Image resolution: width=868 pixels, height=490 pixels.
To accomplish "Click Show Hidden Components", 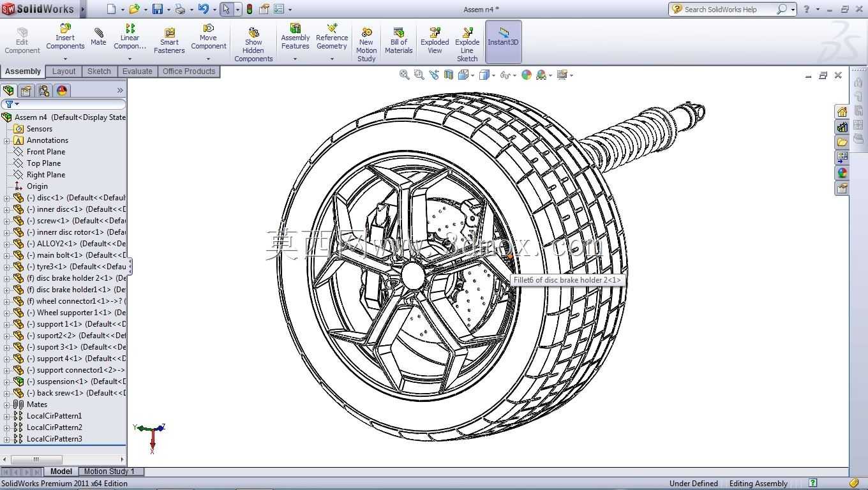I will click(x=253, y=44).
